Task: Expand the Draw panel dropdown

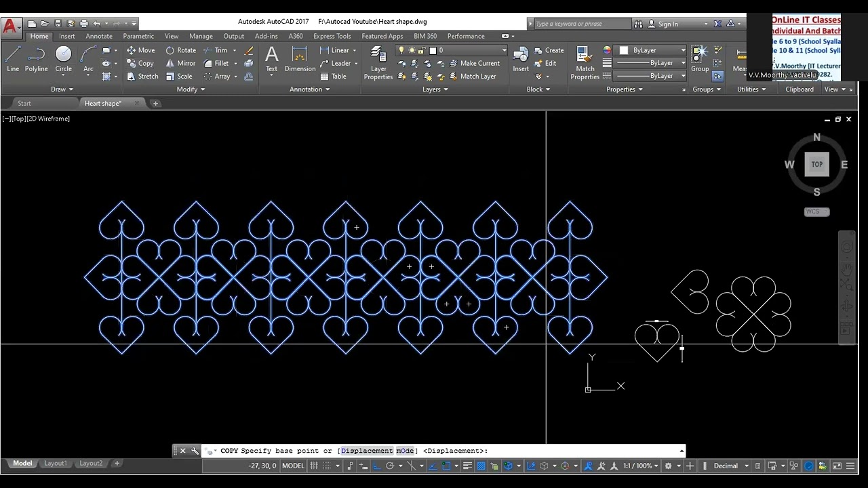Action: pyautogui.click(x=62, y=89)
